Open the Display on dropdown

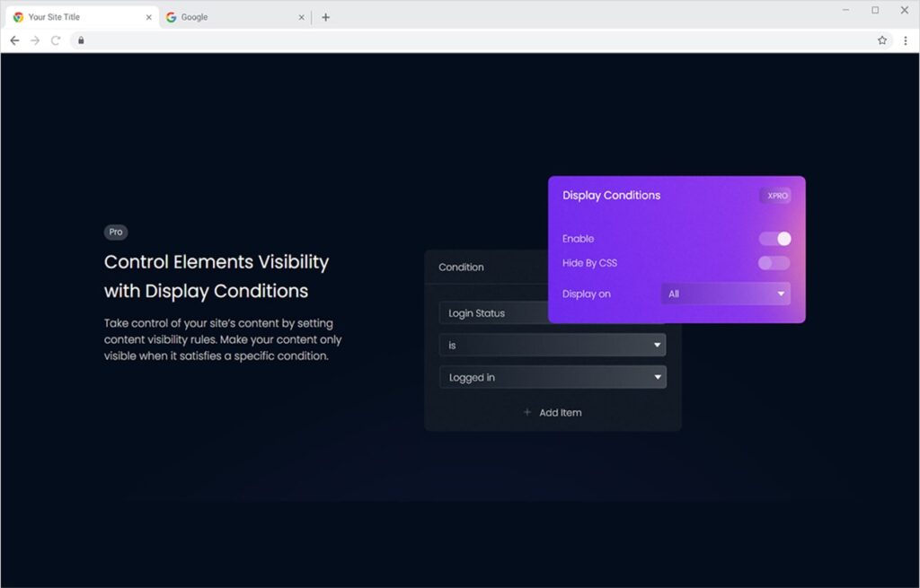tap(726, 294)
